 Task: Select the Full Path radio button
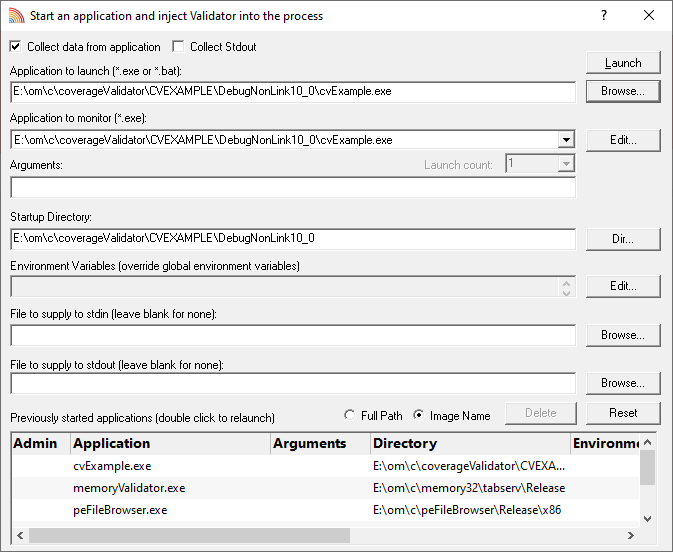click(x=349, y=415)
